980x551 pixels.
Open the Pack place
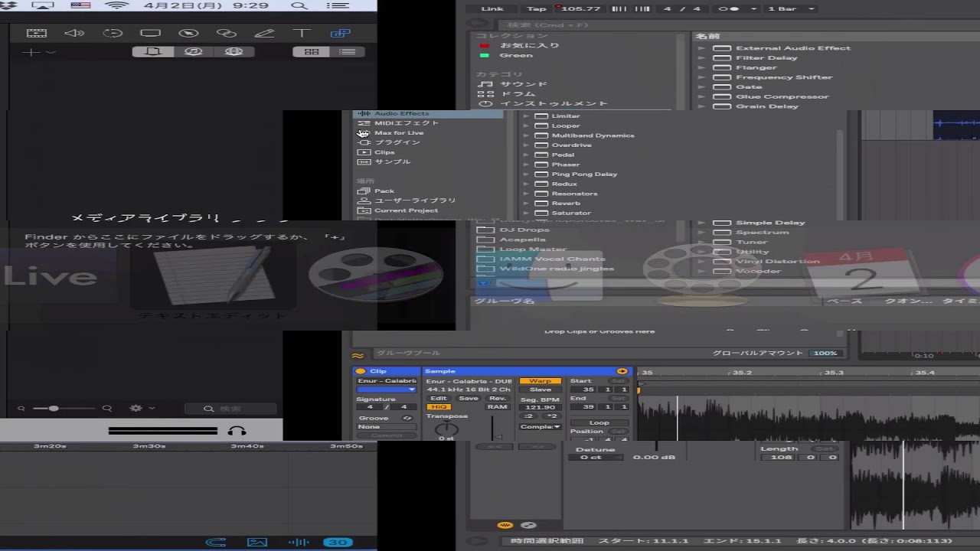tap(384, 191)
